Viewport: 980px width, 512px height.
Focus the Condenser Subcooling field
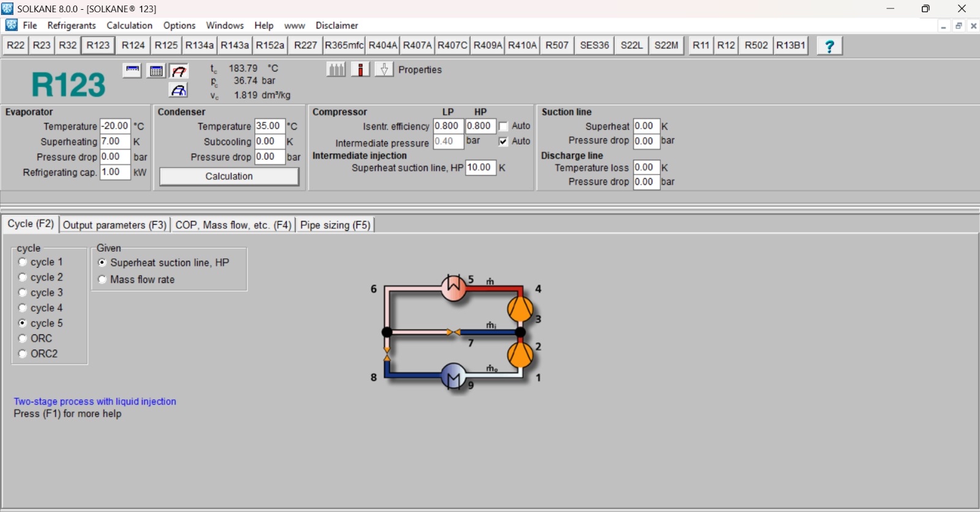pyautogui.click(x=269, y=141)
